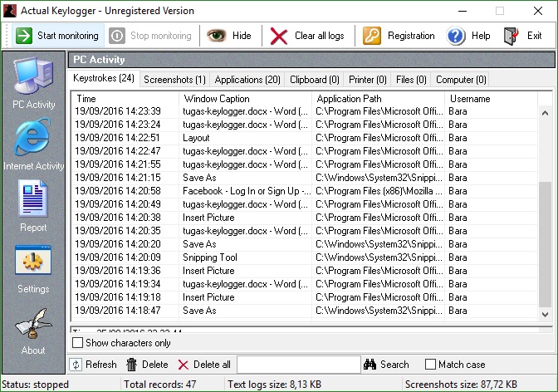Screen dimensions: 558x392
Task: Select the Insert Picture row at 14:19:36
Action: (x=305, y=271)
